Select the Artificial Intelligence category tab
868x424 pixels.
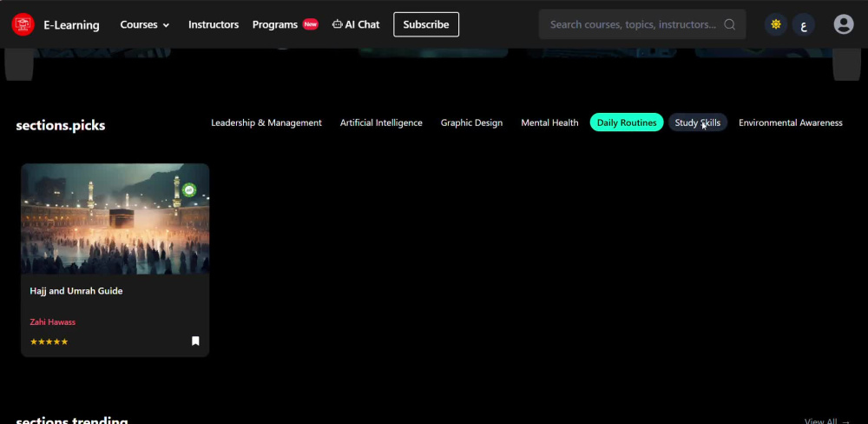pyautogui.click(x=381, y=123)
